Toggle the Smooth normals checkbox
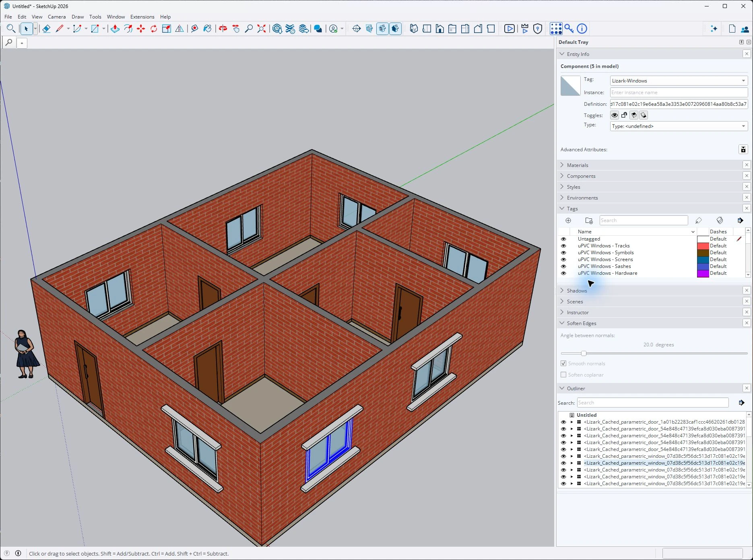 point(563,363)
